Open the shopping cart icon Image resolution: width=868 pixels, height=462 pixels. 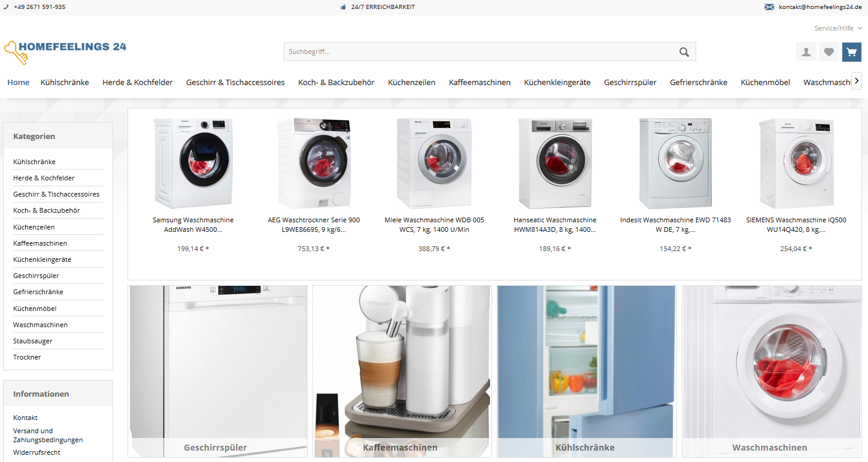(852, 52)
